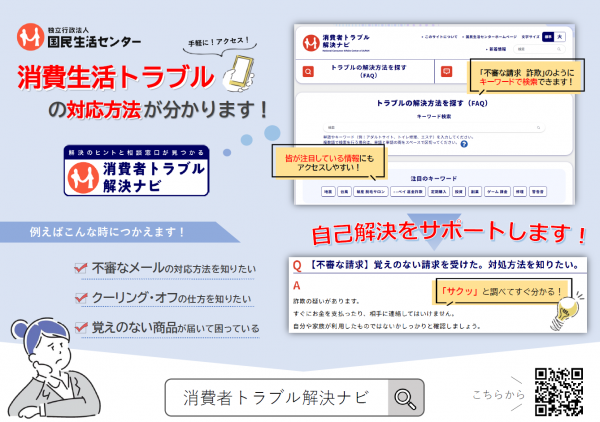The height and width of the screenshot is (422, 600).
Task: Click the red chat icon next to the FAQ tab
Action: click(x=446, y=72)
